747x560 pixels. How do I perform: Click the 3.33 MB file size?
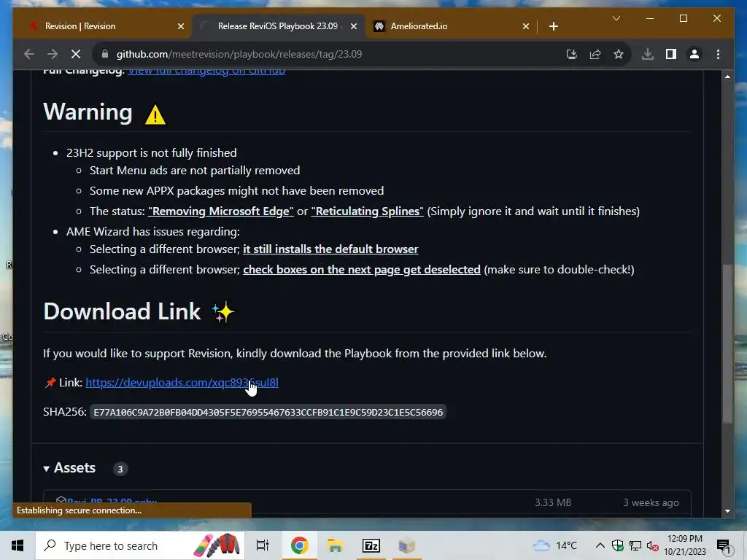(x=553, y=502)
